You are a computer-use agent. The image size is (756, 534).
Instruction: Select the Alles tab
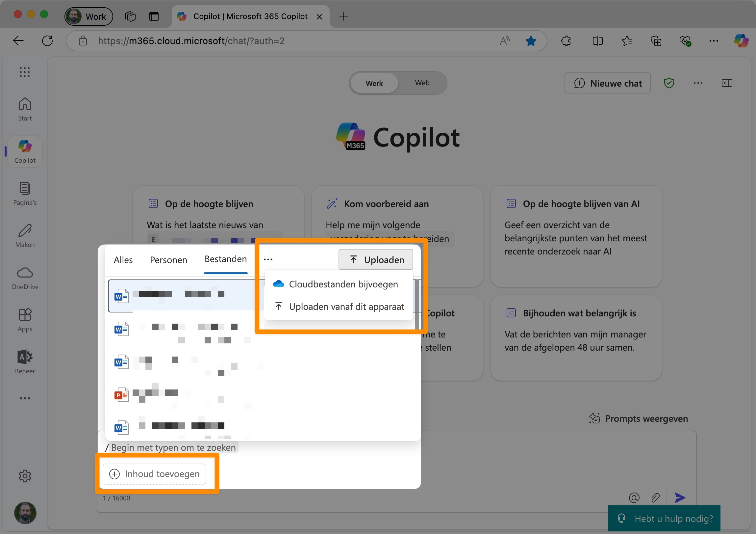pos(123,260)
